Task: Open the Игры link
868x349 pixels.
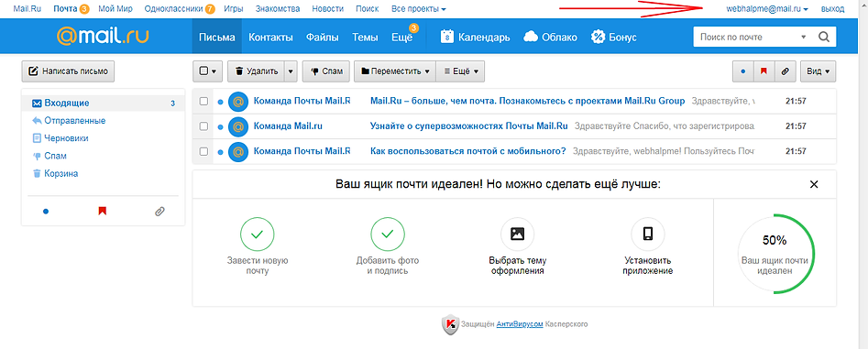Action: [x=234, y=9]
